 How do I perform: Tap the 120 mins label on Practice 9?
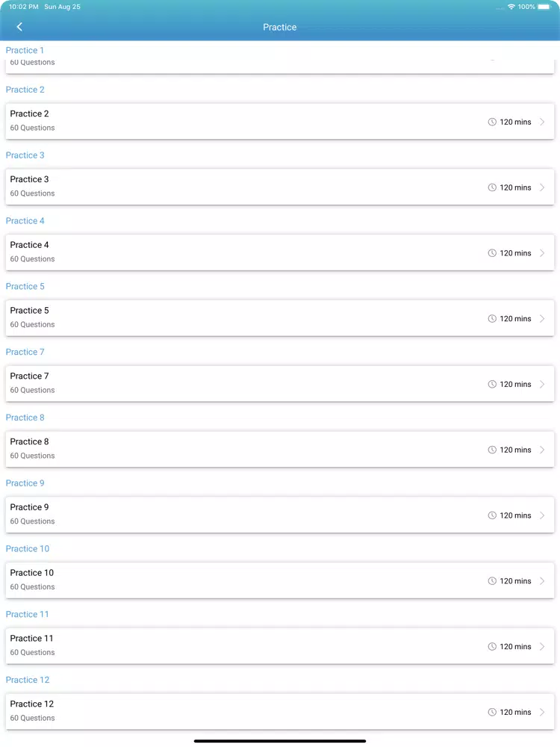pyautogui.click(x=515, y=515)
